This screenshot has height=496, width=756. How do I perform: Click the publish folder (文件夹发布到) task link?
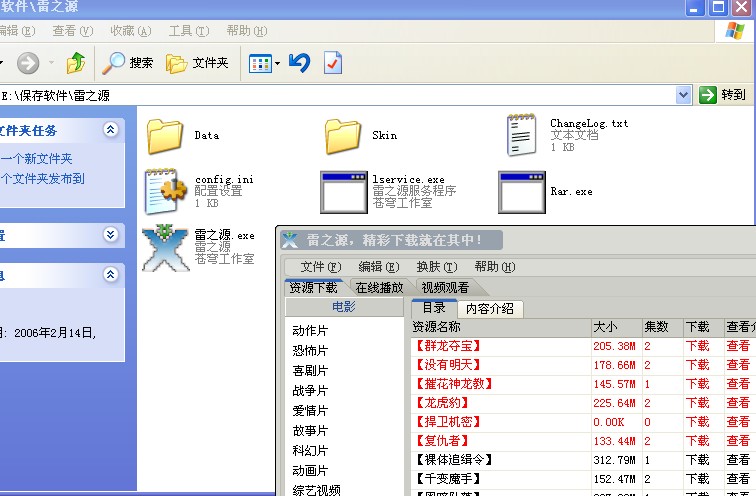click(x=42, y=179)
